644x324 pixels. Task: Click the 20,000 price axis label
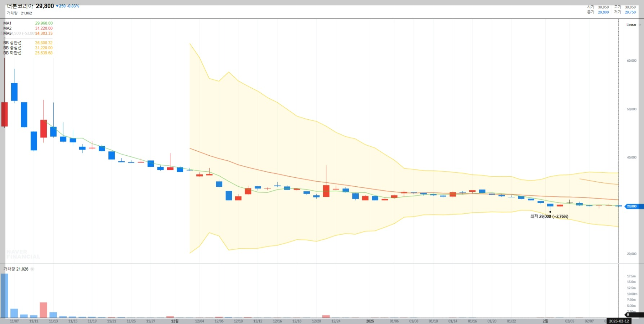[632, 254]
